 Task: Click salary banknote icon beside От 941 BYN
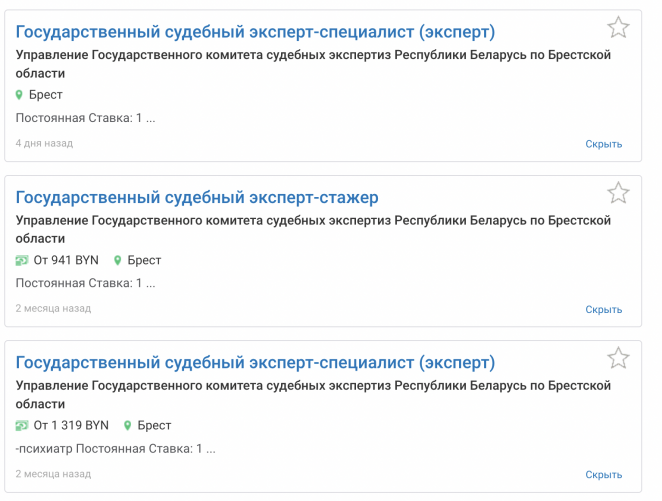22,260
